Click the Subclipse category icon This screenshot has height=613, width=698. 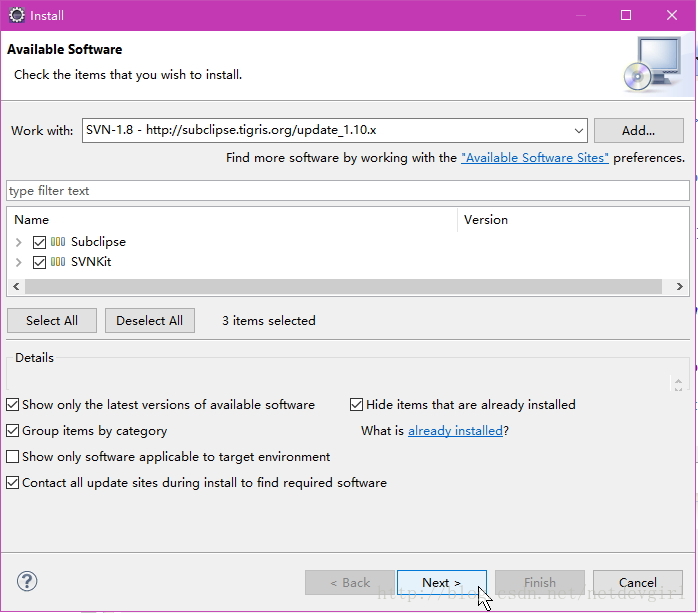(58, 242)
